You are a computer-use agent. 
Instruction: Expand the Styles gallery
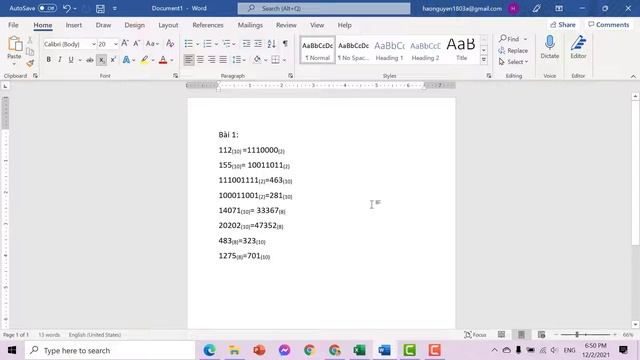(x=484, y=60)
